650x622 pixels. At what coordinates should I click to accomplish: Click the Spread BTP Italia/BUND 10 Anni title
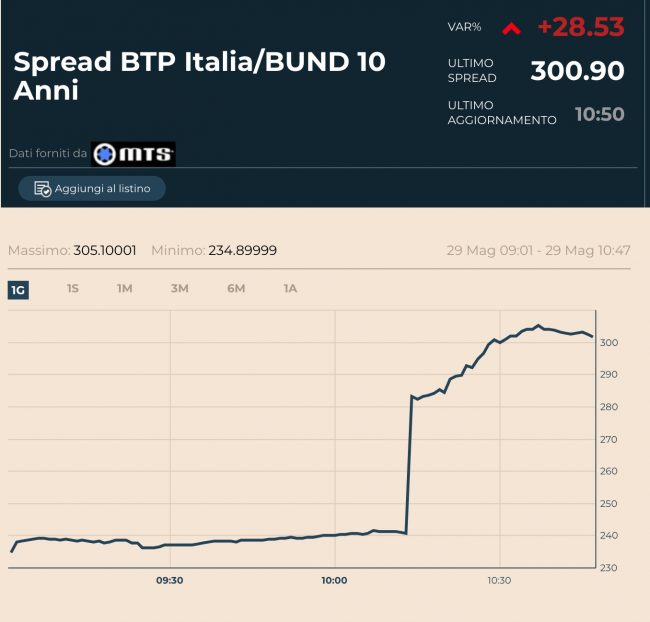[x=199, y=75]
